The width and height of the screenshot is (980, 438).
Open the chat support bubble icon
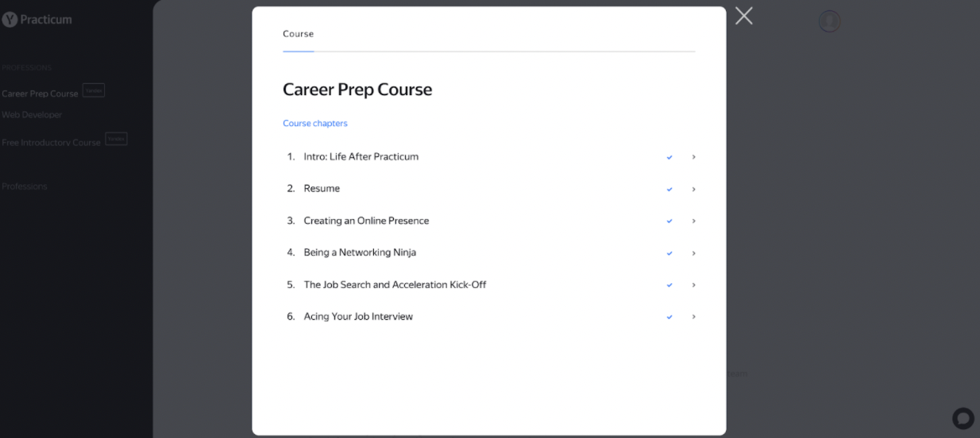point(963,418)
